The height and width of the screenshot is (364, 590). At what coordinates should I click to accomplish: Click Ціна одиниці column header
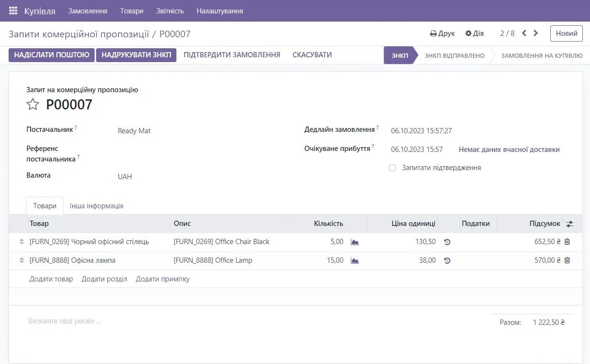coord(414,224)
